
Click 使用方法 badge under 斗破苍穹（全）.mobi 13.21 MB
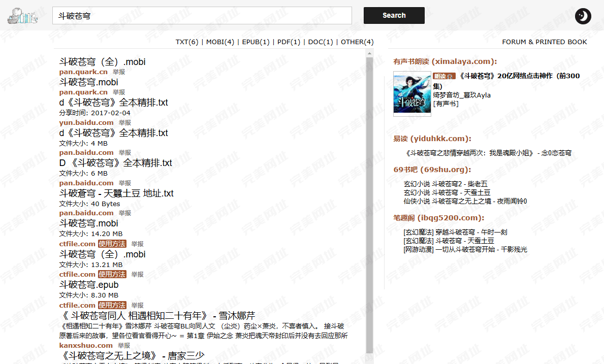point(112,274)
